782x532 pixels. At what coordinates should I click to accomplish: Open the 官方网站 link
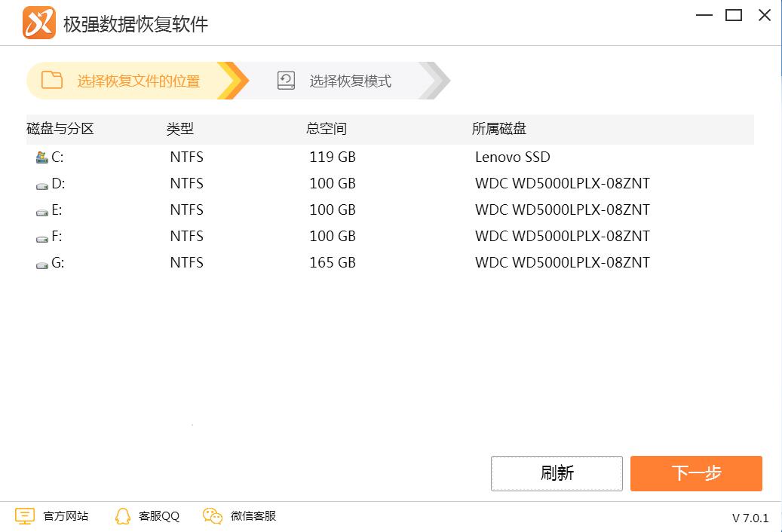coord(66,516)
